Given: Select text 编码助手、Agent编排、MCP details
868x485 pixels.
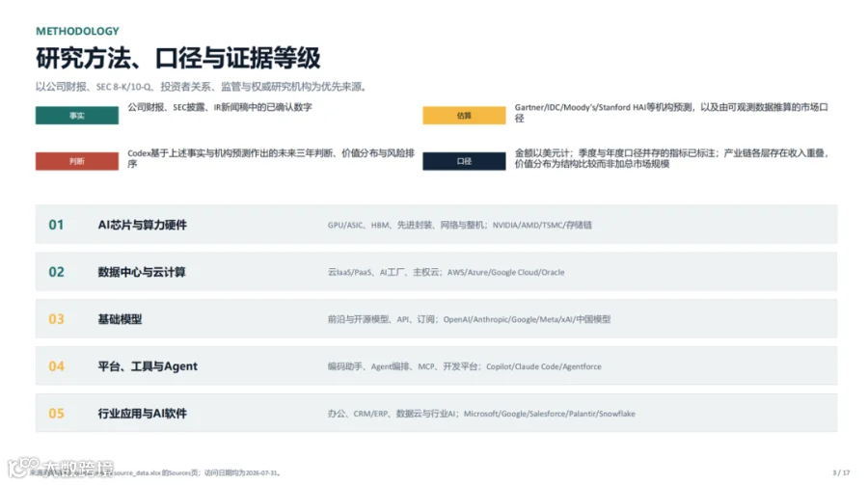Looking at the screenshot, I should (465, 366).
